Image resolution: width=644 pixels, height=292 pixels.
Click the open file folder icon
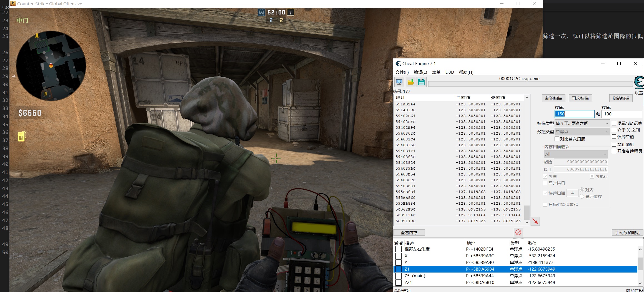[410, 82]
